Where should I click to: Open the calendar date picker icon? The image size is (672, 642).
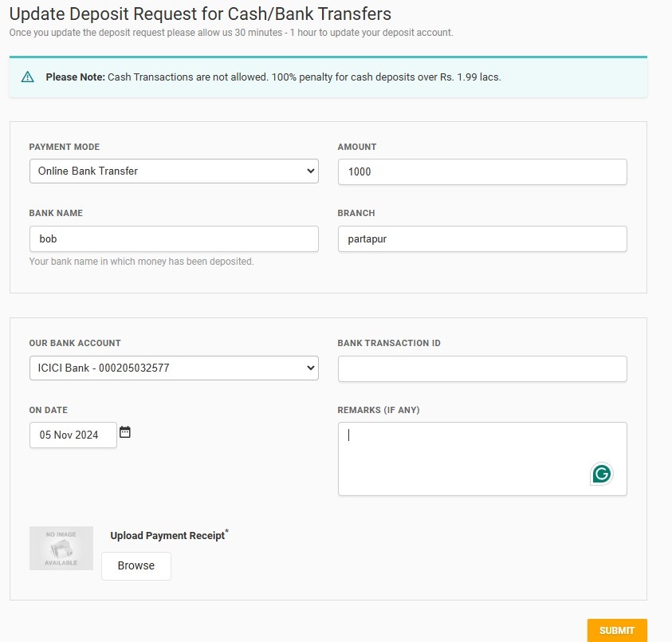coord(125,432)
